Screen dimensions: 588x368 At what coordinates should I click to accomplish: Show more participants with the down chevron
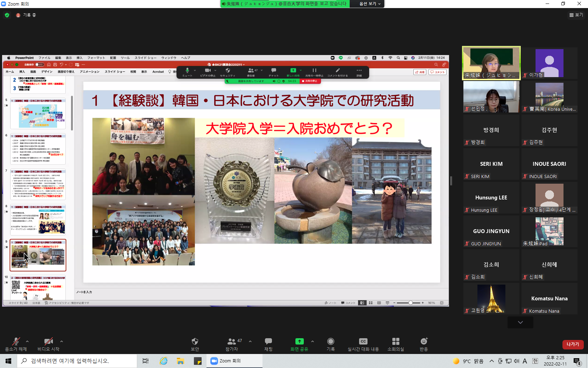click(520, 322)
